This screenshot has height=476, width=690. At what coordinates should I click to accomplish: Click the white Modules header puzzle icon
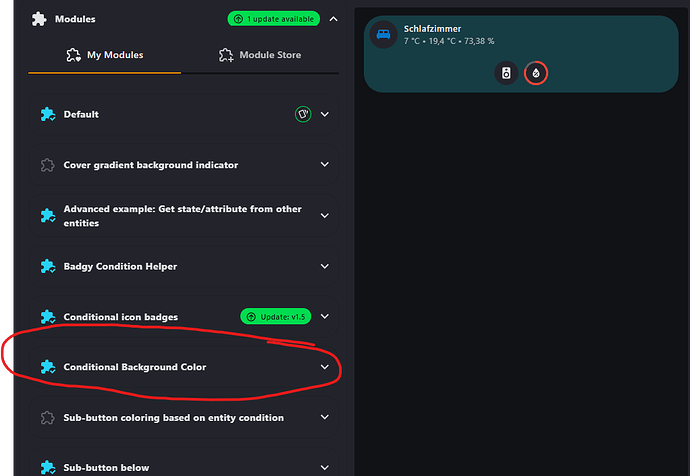pyautogui.click(x=39, y=19)
